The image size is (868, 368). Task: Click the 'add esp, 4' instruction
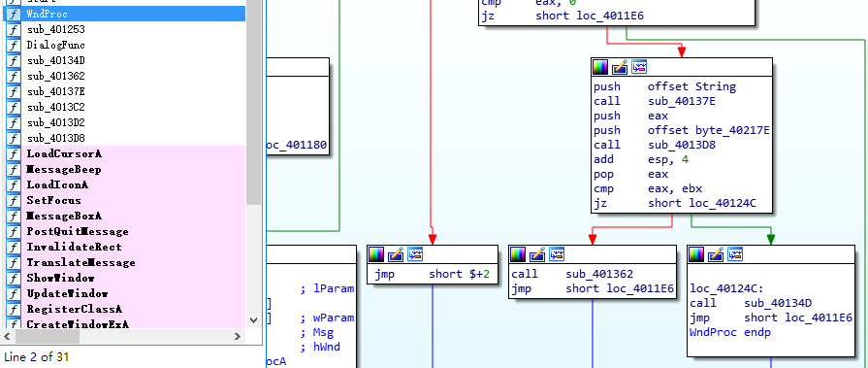click(641, 159)
